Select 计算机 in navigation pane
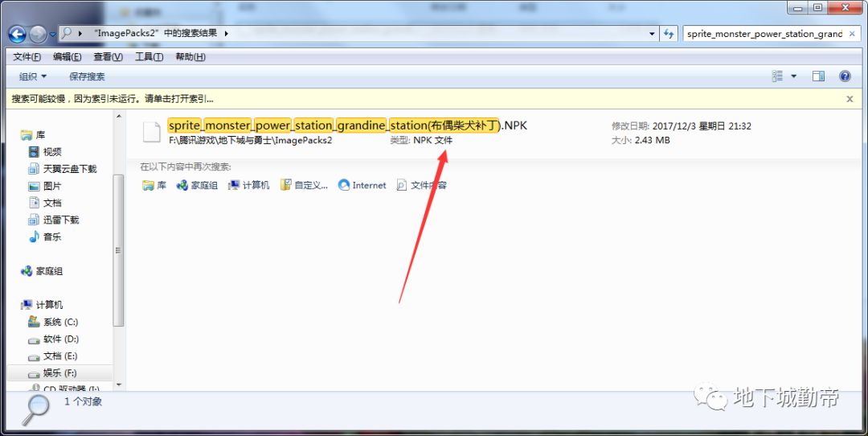The height and width of the screenshot is (436, 868). (x=42, y=305)
